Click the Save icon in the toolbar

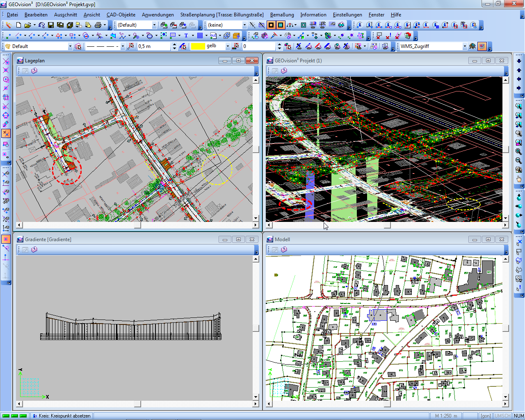click(x=50, y=25)
